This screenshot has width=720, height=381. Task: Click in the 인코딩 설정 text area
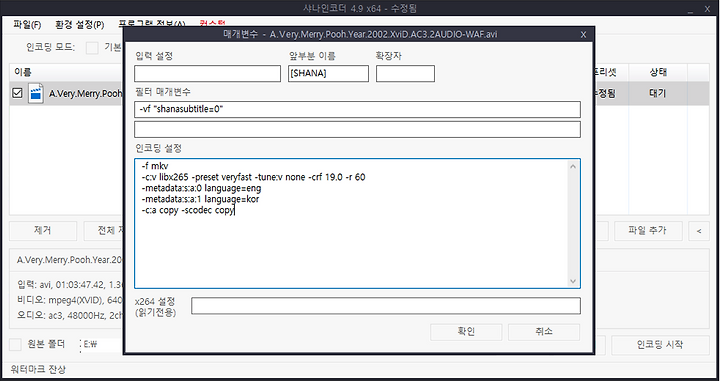tap(357, 224)
